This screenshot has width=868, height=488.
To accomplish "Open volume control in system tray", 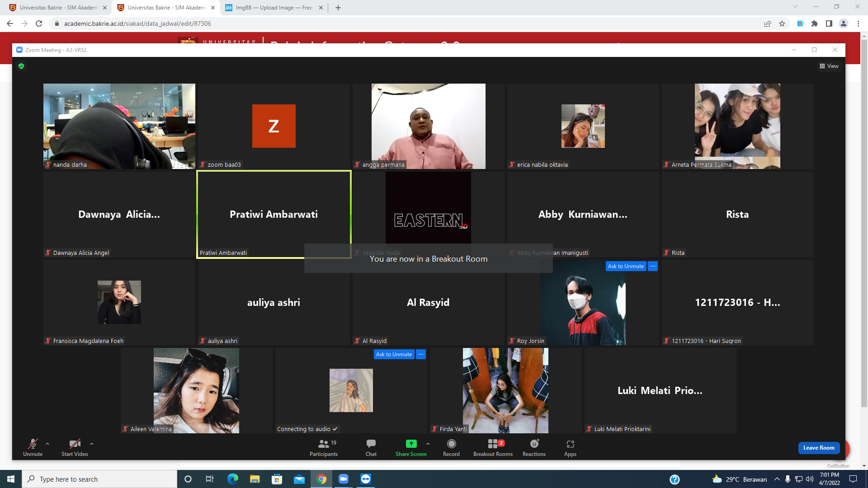I will tap(810, 479).
